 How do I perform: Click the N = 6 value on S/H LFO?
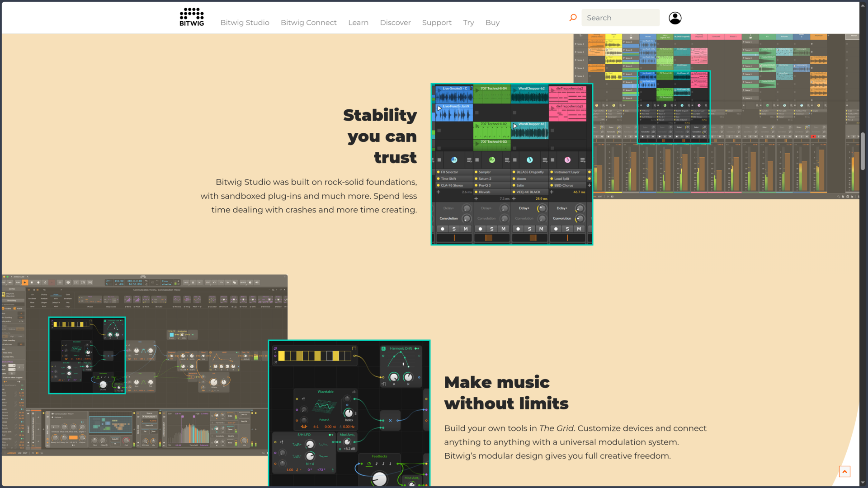310,464
